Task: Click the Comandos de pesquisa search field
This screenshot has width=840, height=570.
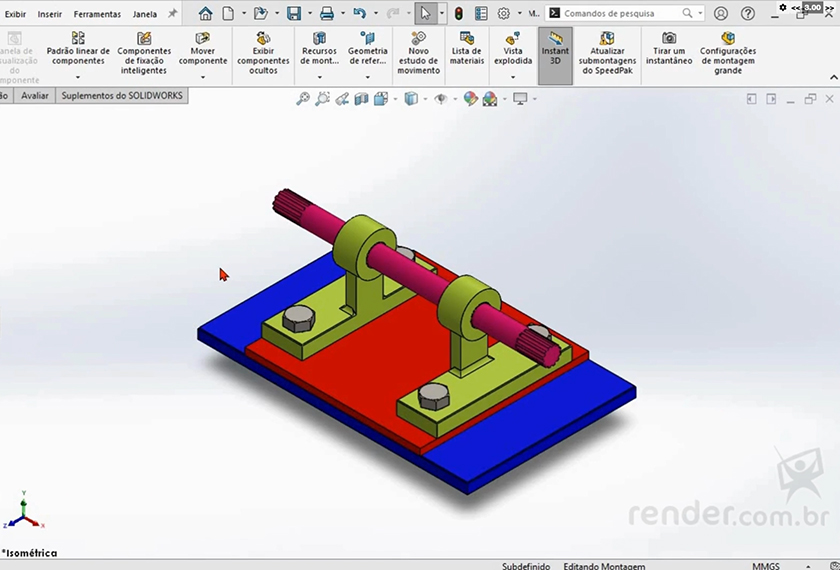Action: pyautogui.click(x=620, y=14)
